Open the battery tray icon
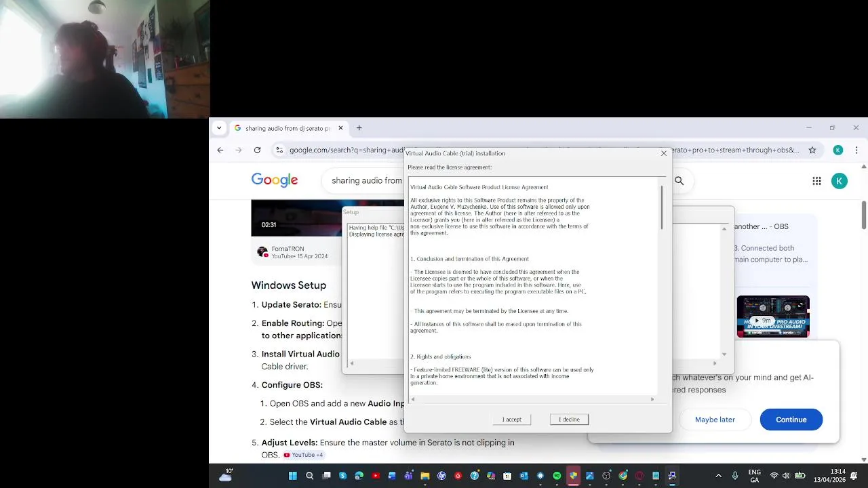 pyautogui.click(x=800, y=476)
